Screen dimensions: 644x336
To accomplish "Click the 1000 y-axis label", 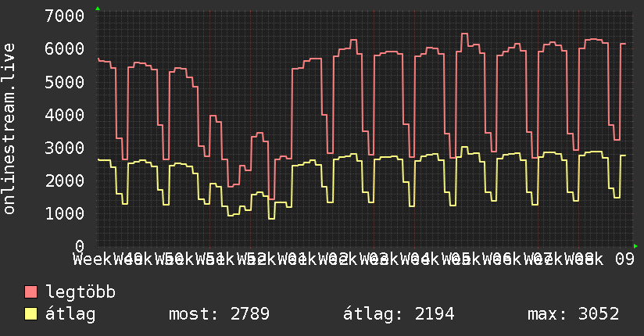I will (65, 213).
